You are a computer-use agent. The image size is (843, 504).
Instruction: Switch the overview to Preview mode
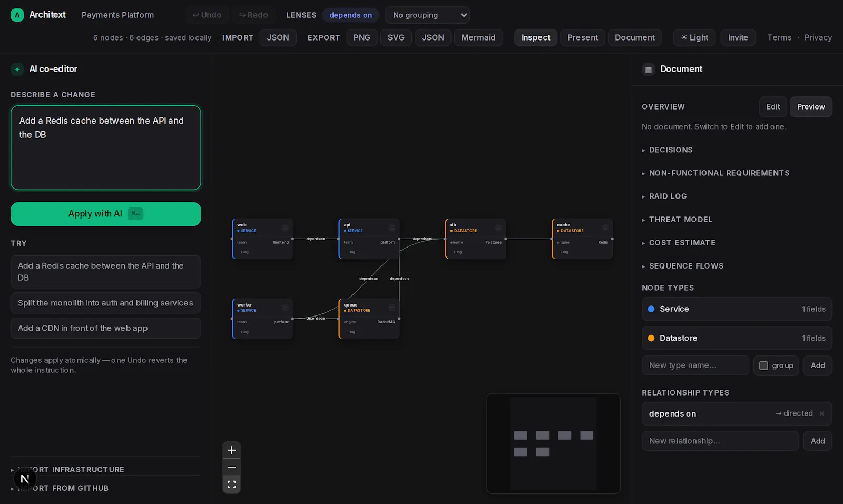tap(811, 107)
